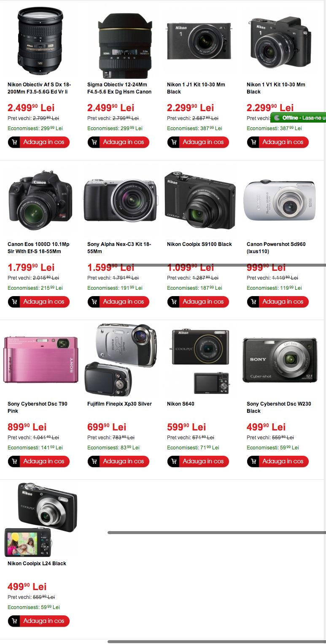Click the horizontal scrollbar at page bottom
The width and height of the screenshot is (326, 644).
coord(217,641)
